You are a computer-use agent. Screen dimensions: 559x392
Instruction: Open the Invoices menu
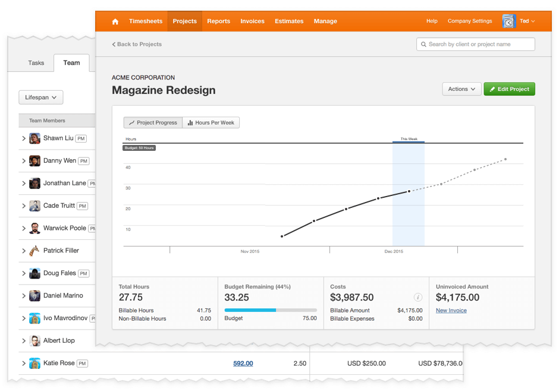tap(252, 21)
